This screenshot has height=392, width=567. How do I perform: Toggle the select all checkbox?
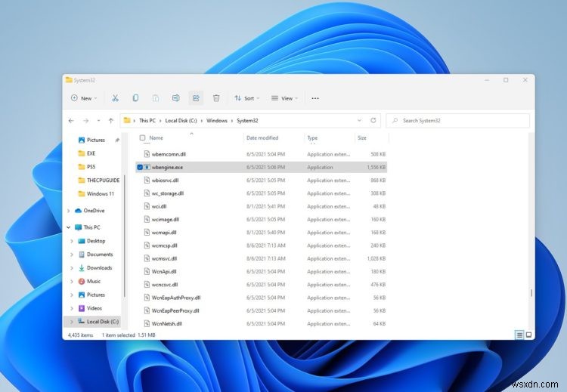click(x=142, y=137)
